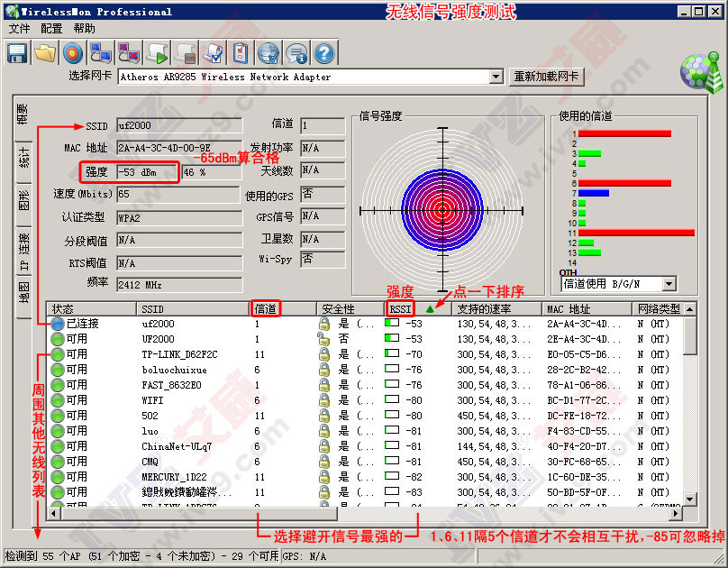This screenshot has height=568, width=728.
Task: Click the speech bubble info icon
Action: point(296,53)
